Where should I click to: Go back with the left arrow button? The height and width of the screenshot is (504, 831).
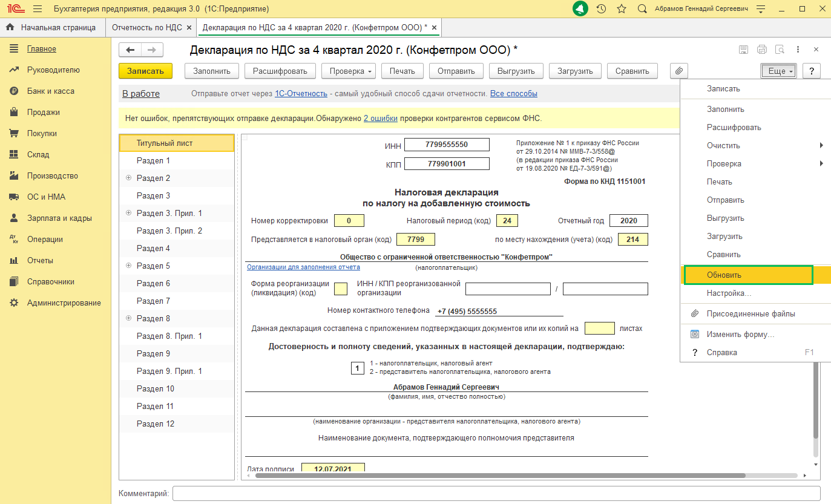130,50
